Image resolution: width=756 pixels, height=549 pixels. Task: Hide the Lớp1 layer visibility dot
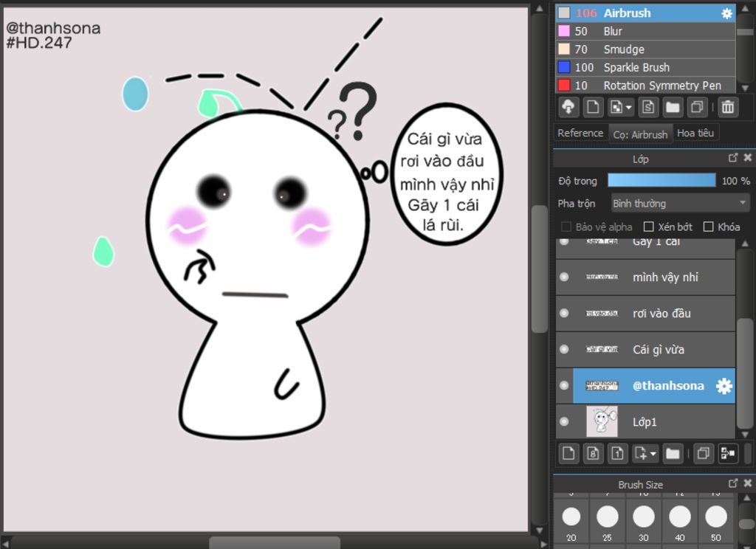(565, 421)
